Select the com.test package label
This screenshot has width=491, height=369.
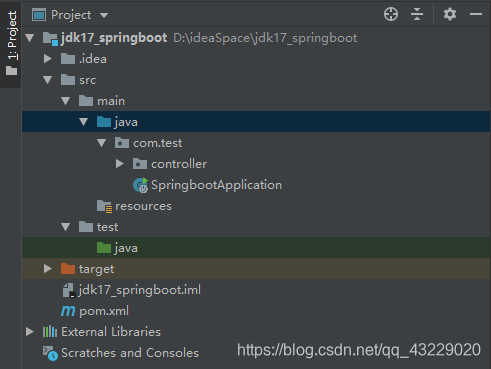[158, 143]
